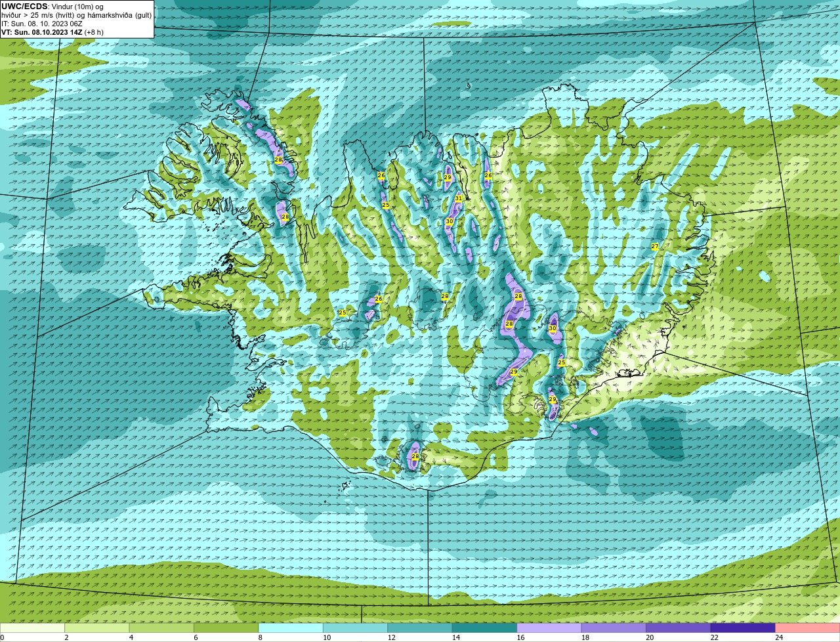The height and width of the screenshot is (642, 840).
Task: Pick the dark indigo 22–24 legend swatch
Action: pyautogui.click(x=744, y=628)
